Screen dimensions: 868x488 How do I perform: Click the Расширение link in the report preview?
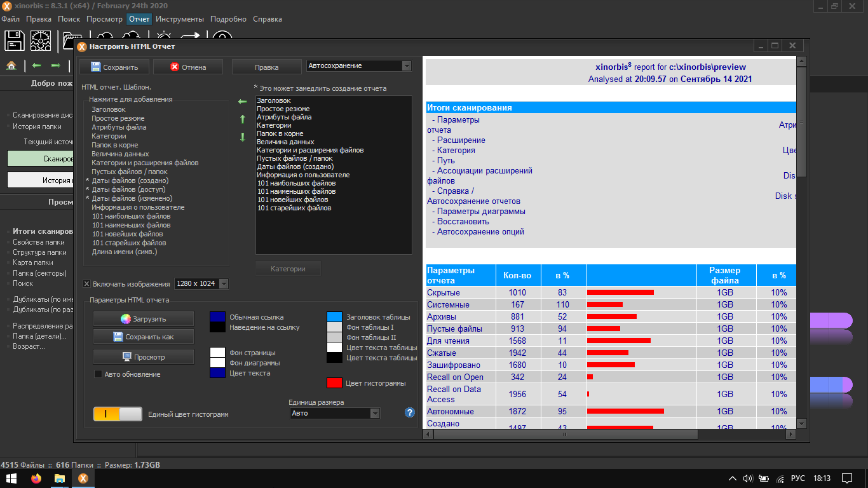point(461,140)
